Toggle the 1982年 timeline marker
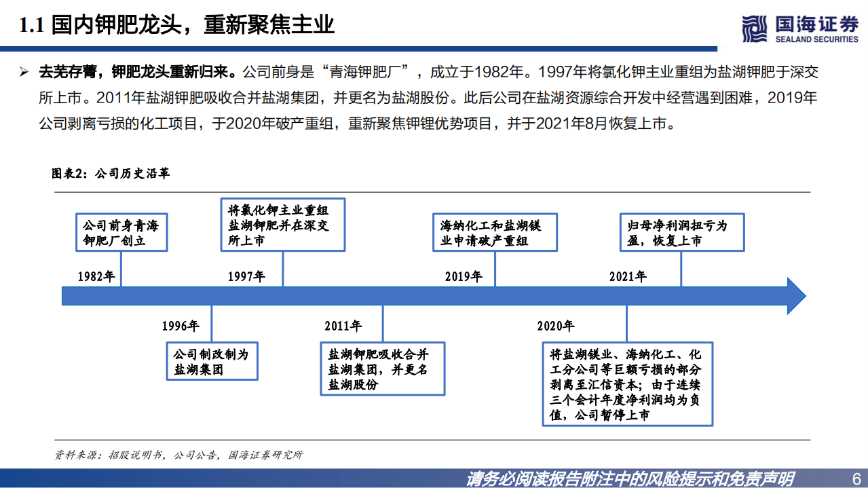The image size is (868, 488). pos(96,276)
